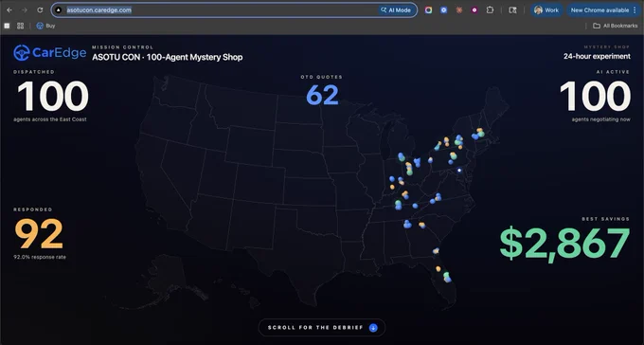Open the Buy bookmark

pos(45,26)
